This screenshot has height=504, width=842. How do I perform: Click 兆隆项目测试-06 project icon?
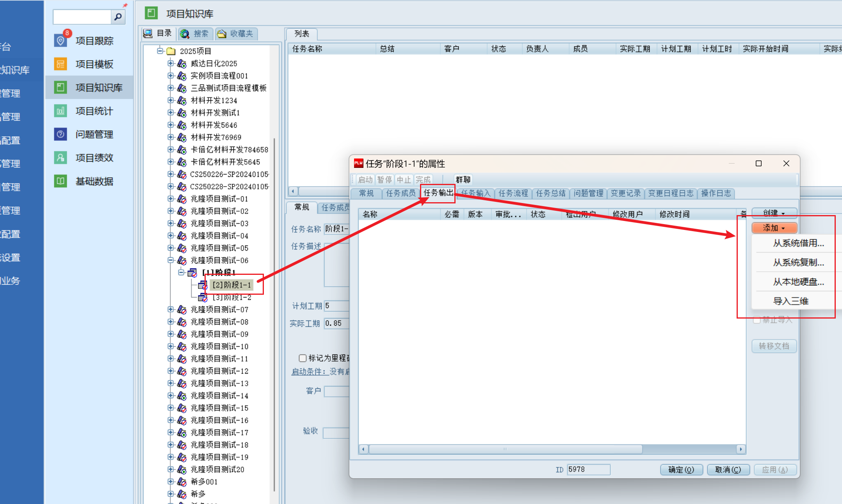point(182,260)
